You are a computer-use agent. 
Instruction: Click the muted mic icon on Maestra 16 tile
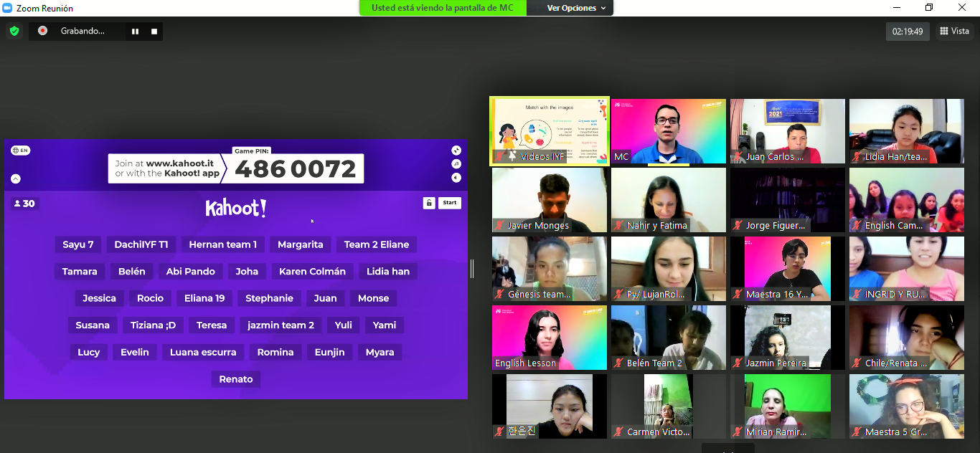pos(738,294)
